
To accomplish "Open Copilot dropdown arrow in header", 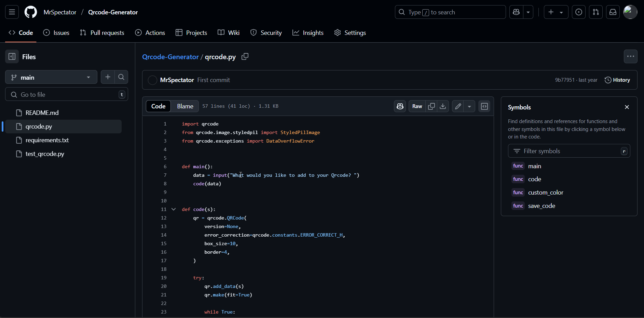I will pyautogui.click(x=528, y=12).
